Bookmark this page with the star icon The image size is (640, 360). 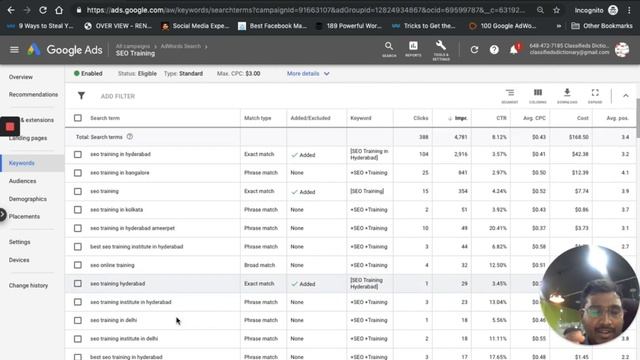[x=556, y=10]
